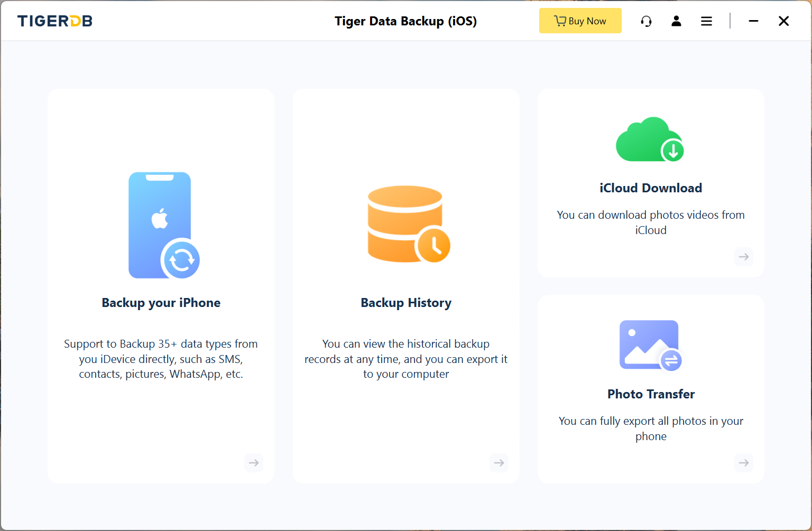812x531 pixels.
Task: Open the hamburger menu
Action: coord(706,21)
